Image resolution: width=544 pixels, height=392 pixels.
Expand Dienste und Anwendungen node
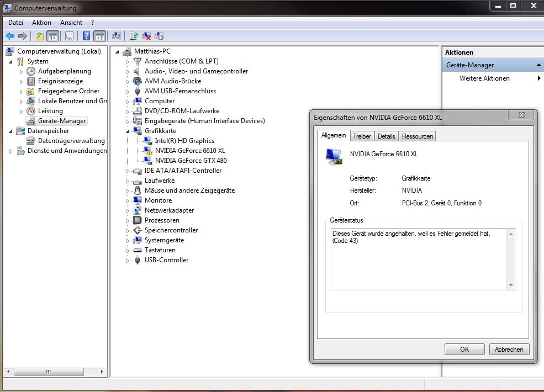coord(10,151)
